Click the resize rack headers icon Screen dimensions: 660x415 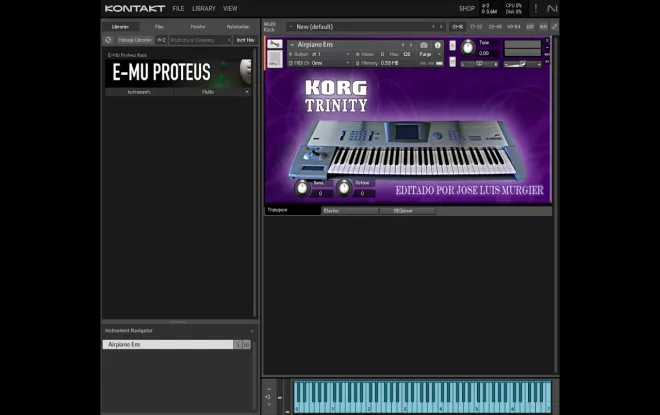pyautogui.click(x=555, y=27)
